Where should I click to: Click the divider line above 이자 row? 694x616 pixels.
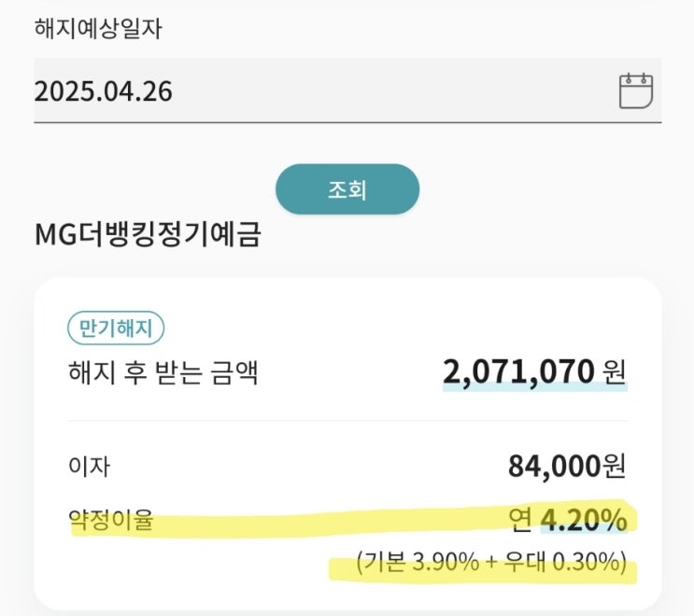click(x=347, y=421)
